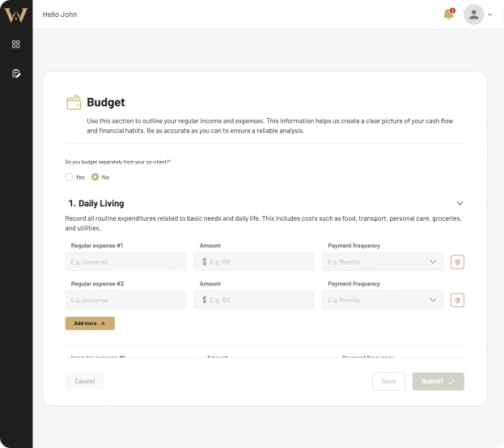Click the Budget wallet icon
Viewport: 504px width, 448px height.
(x=74, y=103)
